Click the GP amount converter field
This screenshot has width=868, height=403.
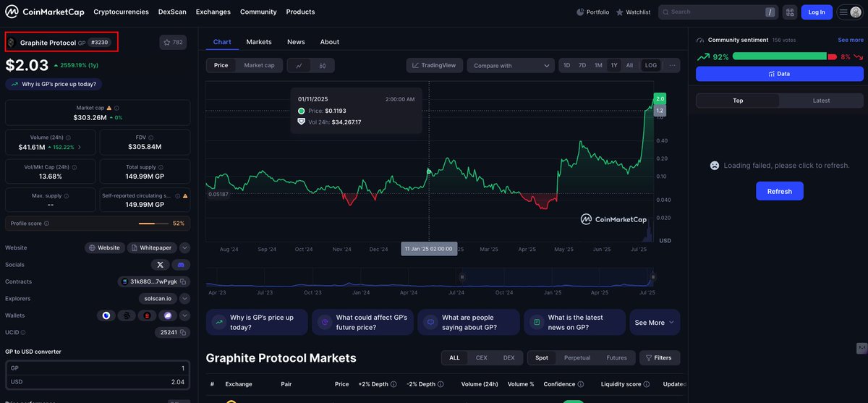point(97,368)
